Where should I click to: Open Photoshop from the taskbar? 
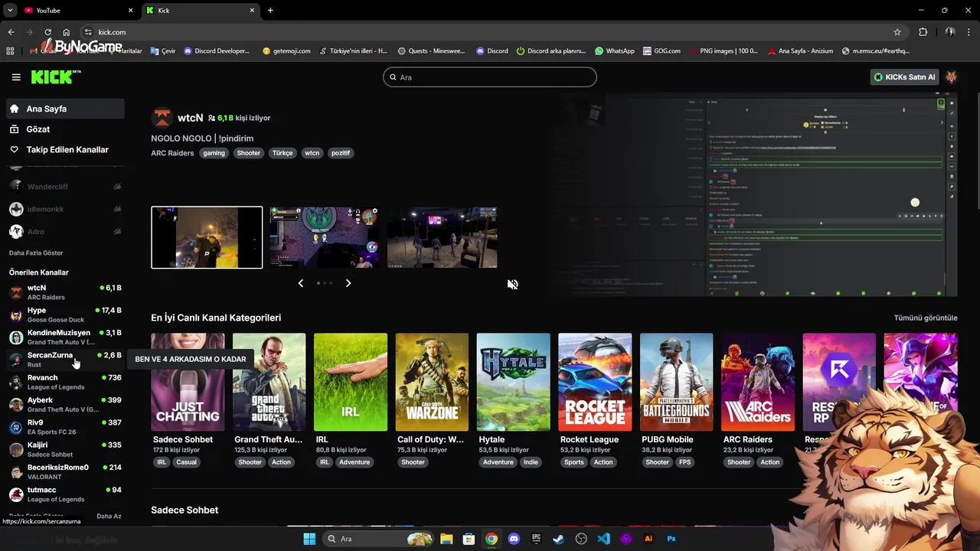tap(671, 539)
